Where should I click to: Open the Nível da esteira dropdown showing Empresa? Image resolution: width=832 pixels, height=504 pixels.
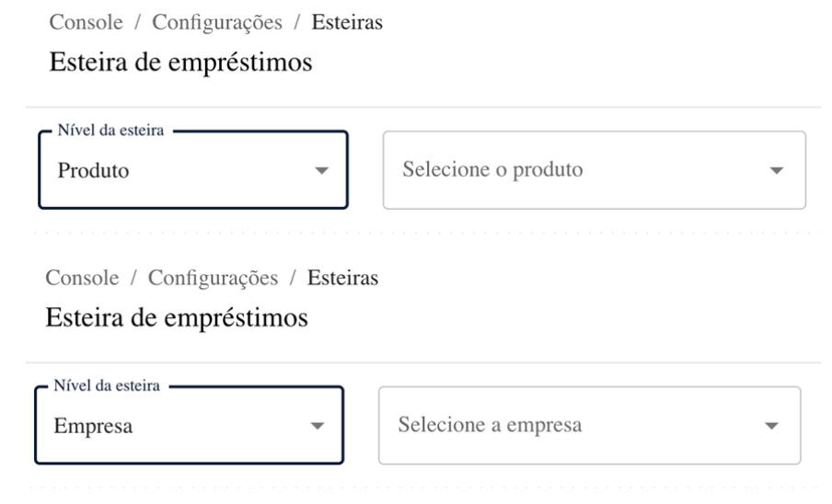(x=189, y=426)
